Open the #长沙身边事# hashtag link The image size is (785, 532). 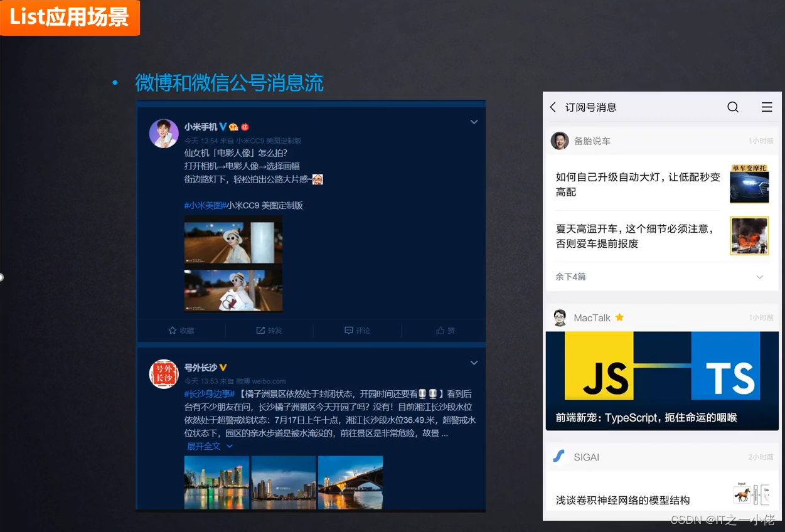[x=209, y=393]
